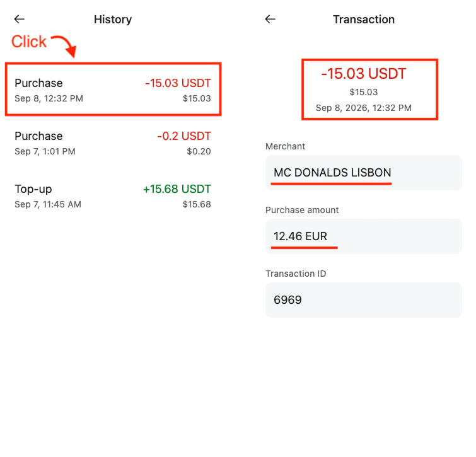Click the Merchant label
This screenshot has width=476, height=457.
pos(285,146)
